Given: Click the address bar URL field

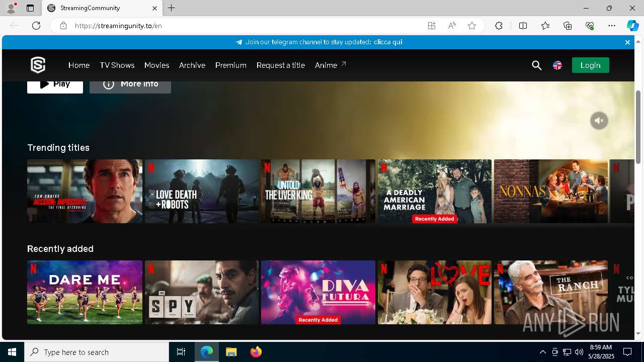Looking at the screenshot, I should click(247, 26).
